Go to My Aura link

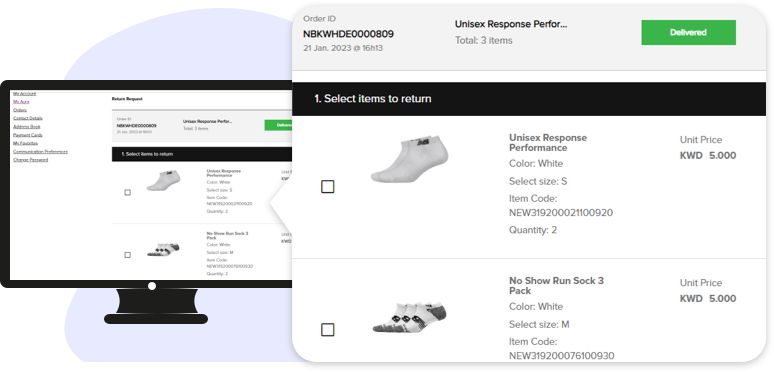(21, 102)
